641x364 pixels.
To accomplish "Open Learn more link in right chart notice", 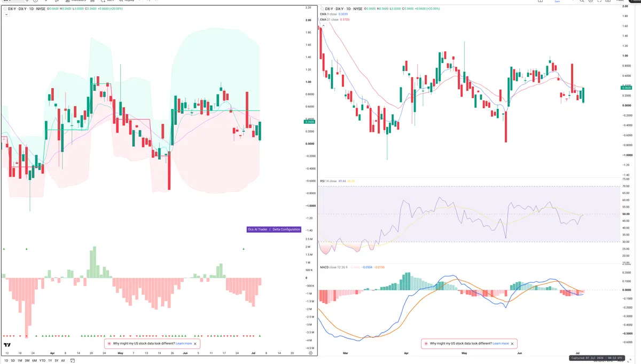I will click(501, 344).
